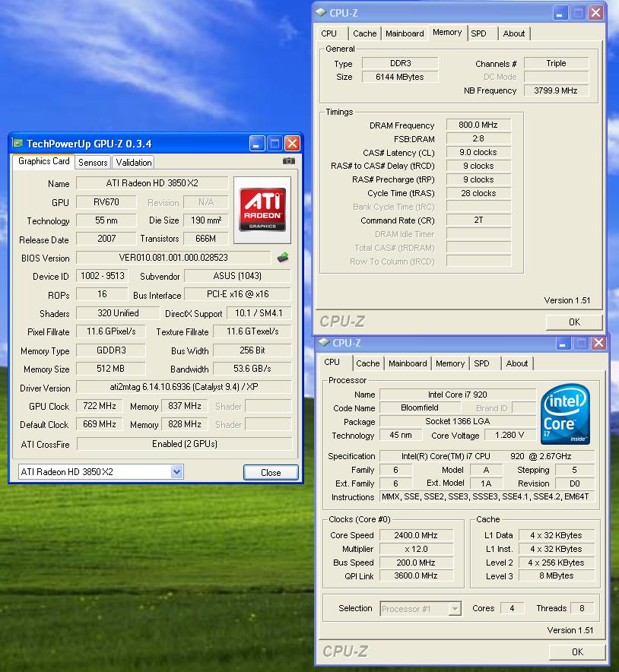Click the GPU-Z title bar application icon

(x=17, y=143)
